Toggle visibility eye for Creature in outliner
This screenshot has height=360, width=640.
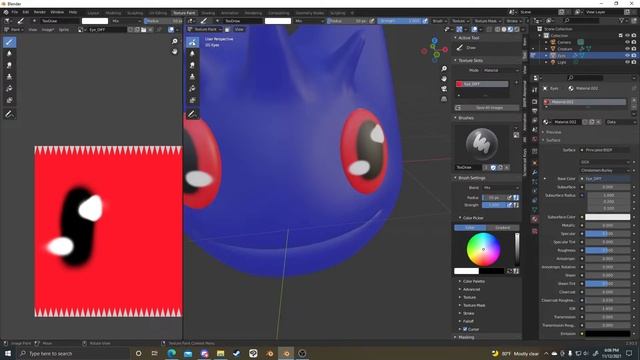627,49
